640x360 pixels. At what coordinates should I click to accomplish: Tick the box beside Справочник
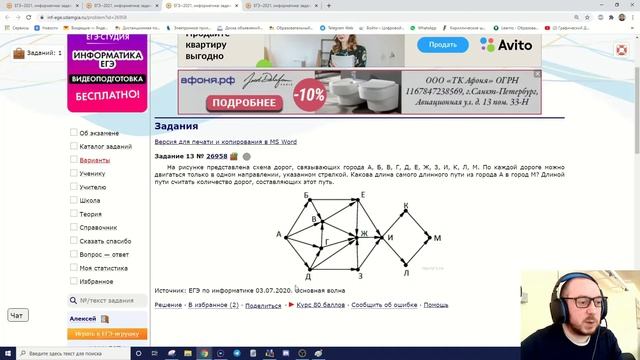tap(73, 227)
